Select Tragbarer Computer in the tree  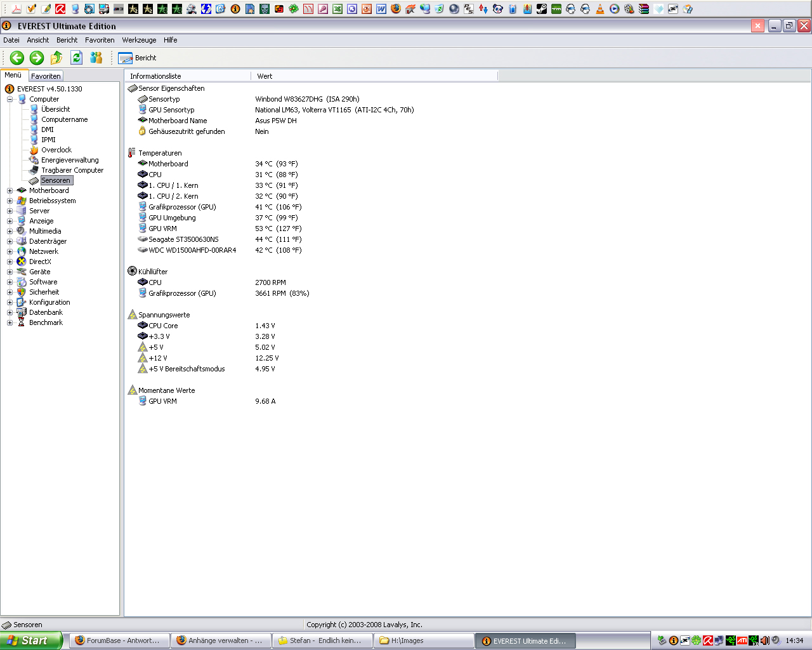coord(72,170)
